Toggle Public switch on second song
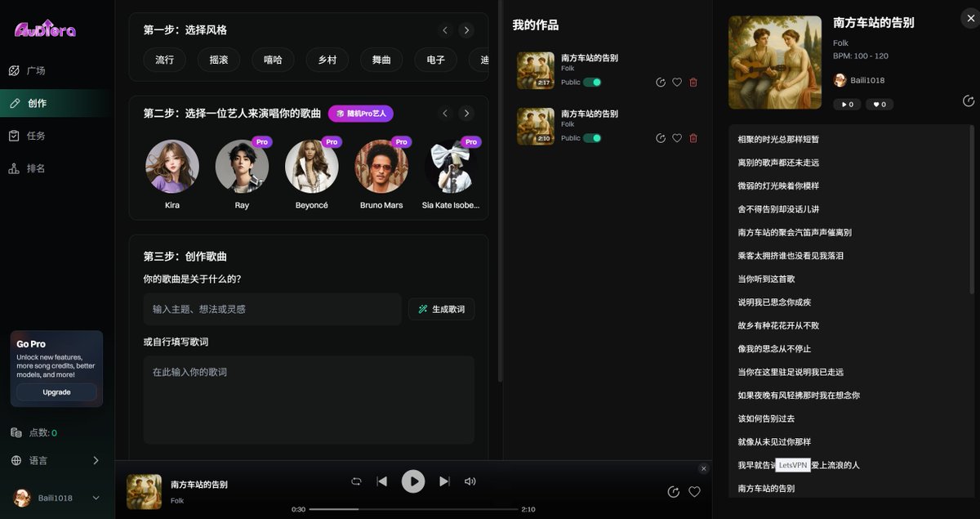980x519 pixels. click(x=592, y=138)
